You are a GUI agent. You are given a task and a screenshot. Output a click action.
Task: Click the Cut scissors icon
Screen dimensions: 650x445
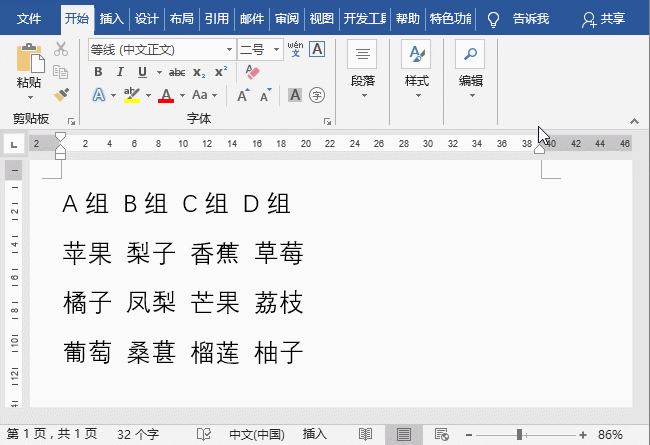pyautogui.click(x=61, y=49)
